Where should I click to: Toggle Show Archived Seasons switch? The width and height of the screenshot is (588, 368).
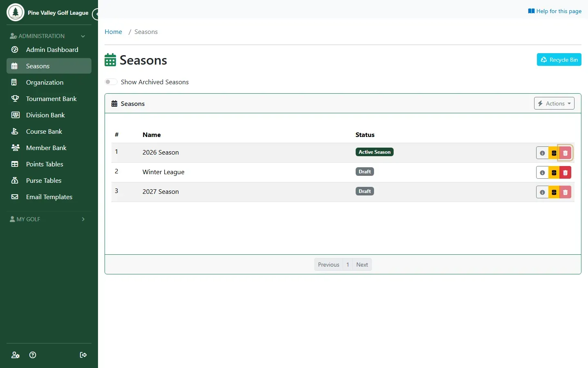(111, 82)
